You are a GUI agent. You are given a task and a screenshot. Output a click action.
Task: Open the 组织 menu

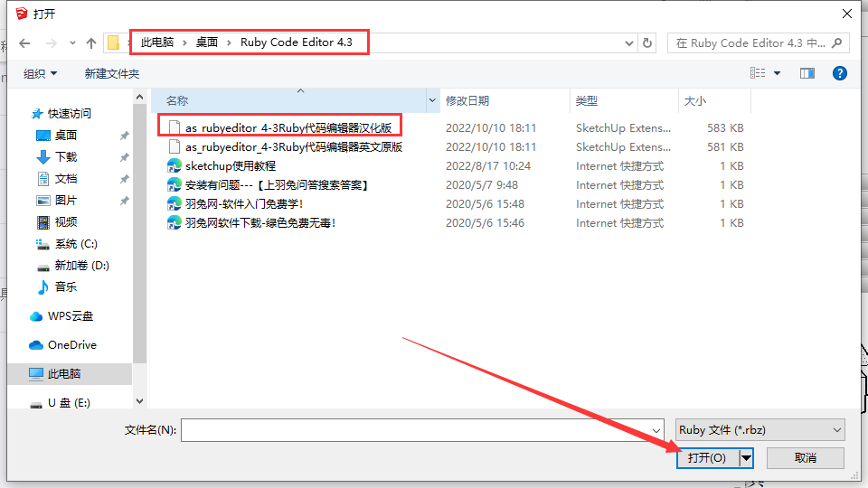40,73
